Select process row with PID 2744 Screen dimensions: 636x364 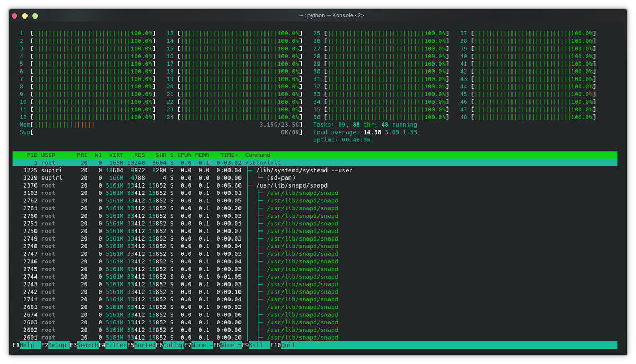(315, 277)
